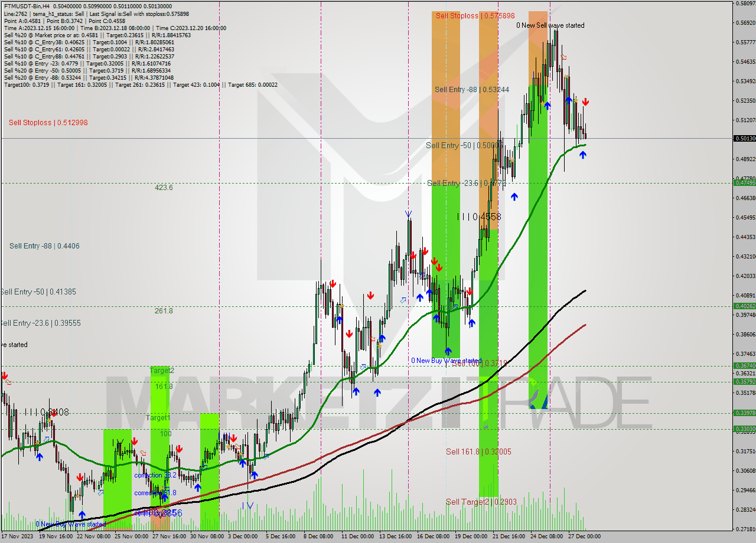Click the green 0.33978 price level tag
Screen dimensions: 756x543
tap(744, 413)
